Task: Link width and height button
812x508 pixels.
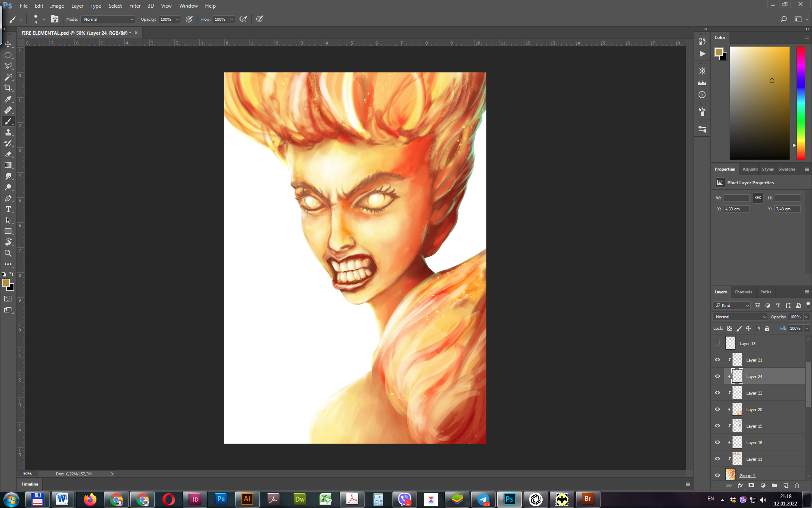Action: [x=758, y=198]
